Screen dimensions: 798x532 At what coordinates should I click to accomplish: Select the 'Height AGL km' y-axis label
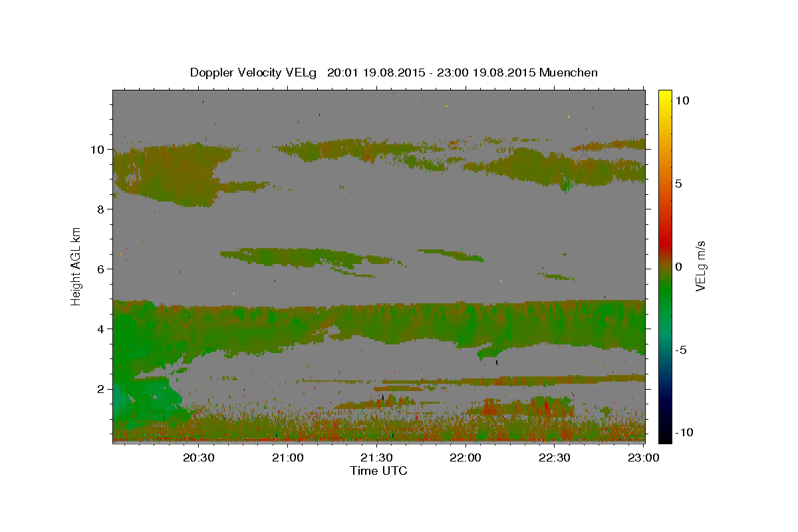pos(76,267)
